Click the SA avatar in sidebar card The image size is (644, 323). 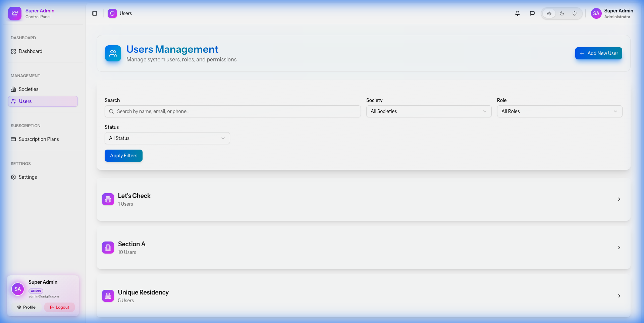(x=18, y=289)
